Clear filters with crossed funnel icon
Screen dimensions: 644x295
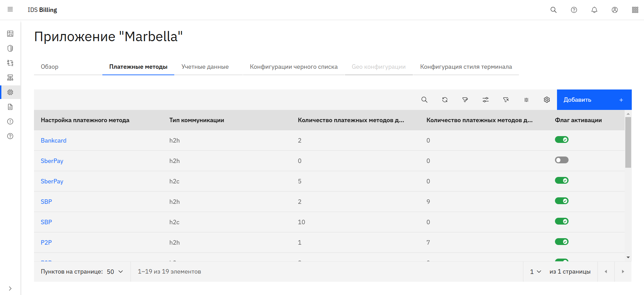[x=506, y=100]
